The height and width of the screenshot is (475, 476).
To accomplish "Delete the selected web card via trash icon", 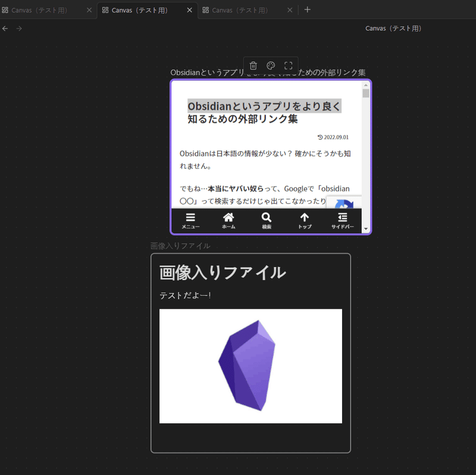I will (253, 65).
